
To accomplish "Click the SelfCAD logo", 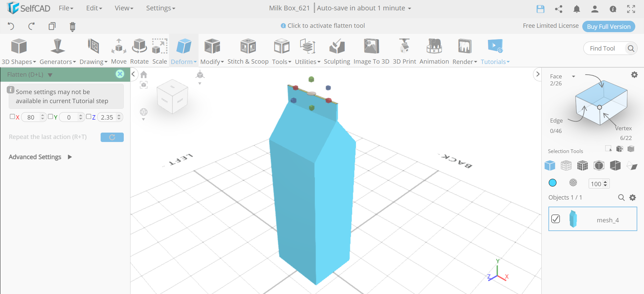I will (x=28, y=8).
